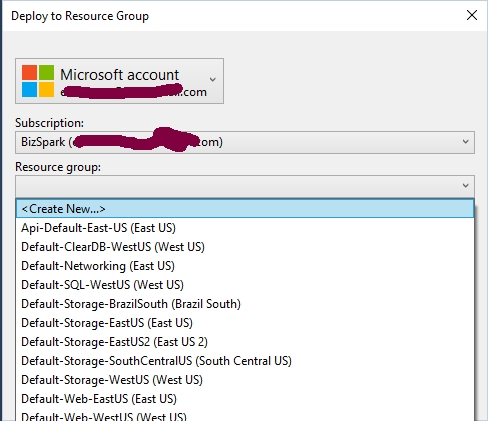Image resolution: width=488 pixels, height=421 pixels.
Task: Choose Default-Web-EastUS (East US)
Action: click(245, 399)
